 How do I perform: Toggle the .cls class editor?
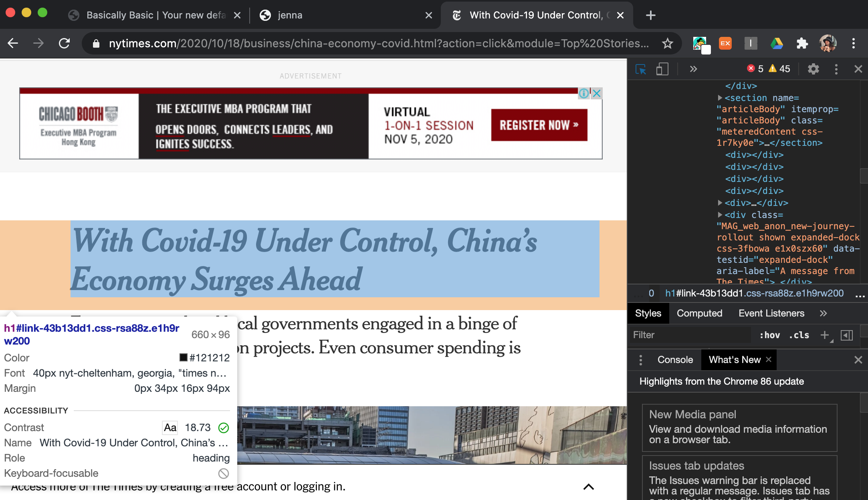click(799, 335)
